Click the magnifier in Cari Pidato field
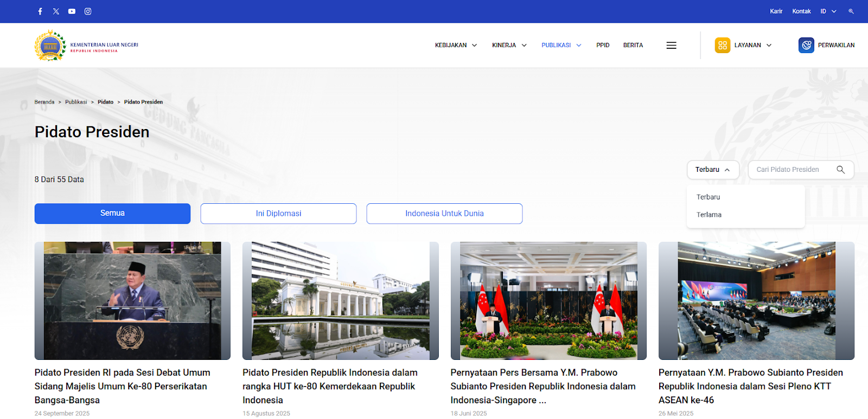 (x=840, y=170)
